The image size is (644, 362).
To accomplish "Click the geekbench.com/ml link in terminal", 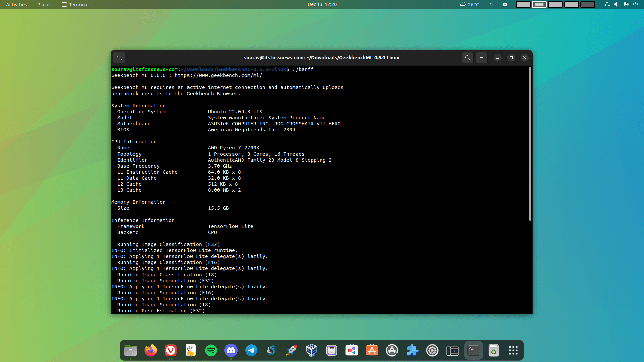I will [x=218, y=75].
